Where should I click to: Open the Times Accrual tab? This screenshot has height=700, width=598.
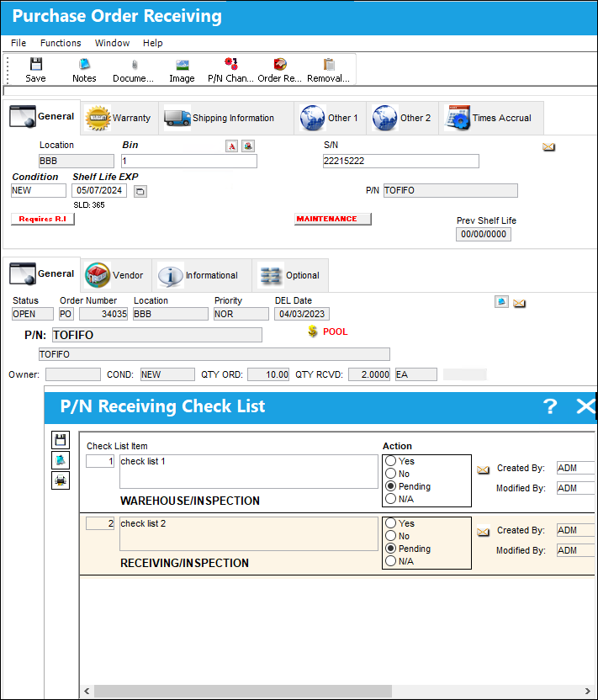(491, 118)
